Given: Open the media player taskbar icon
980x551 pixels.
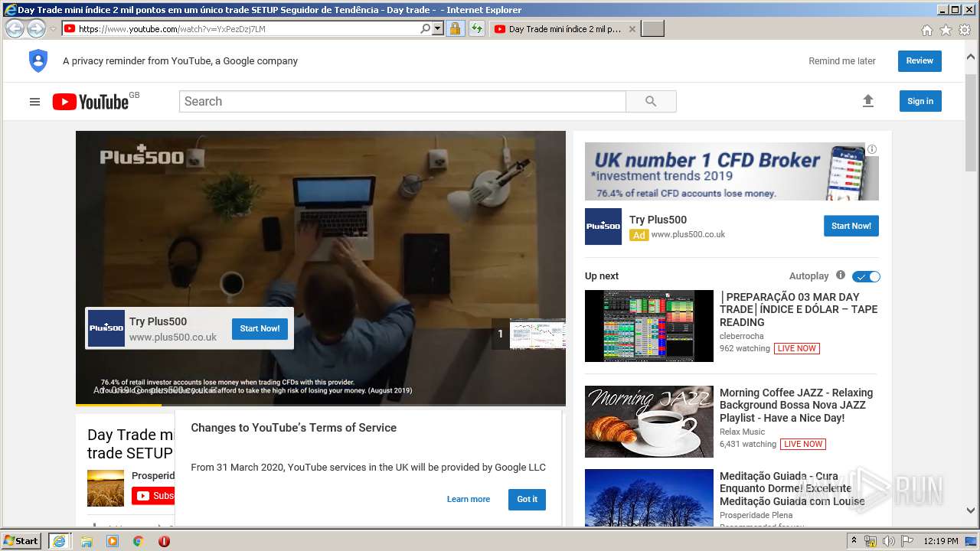Looking at the screenshot, I should [113, 541].
